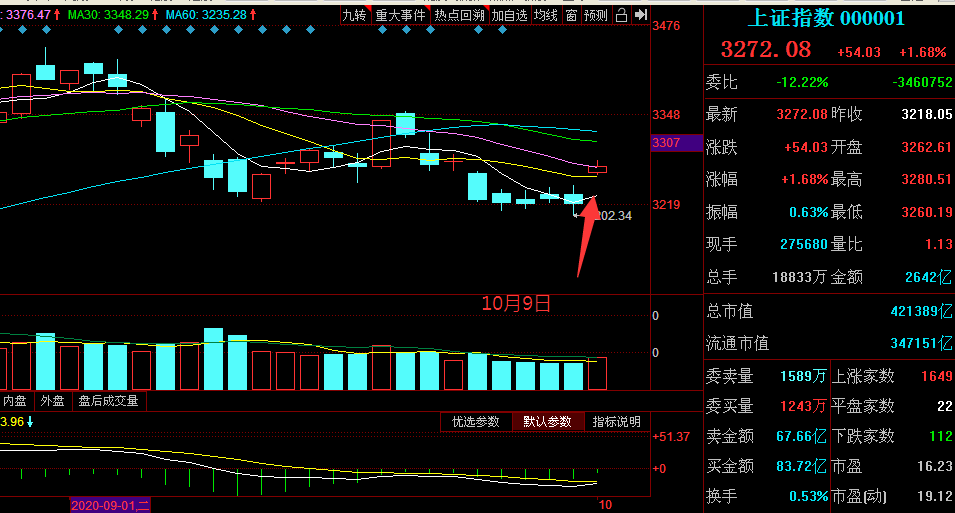Collapse the side panel with the arrow icon

click(x=641, y=15)
